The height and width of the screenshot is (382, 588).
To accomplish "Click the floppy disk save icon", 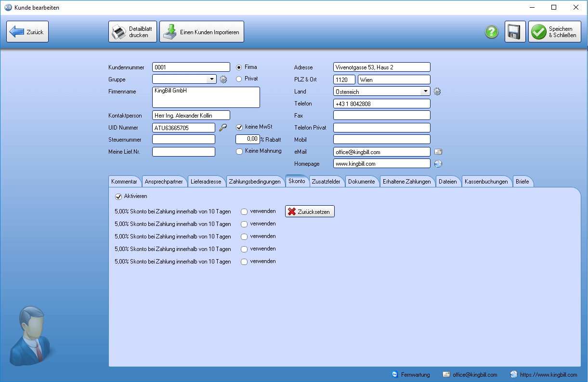I will coord(515,32).
